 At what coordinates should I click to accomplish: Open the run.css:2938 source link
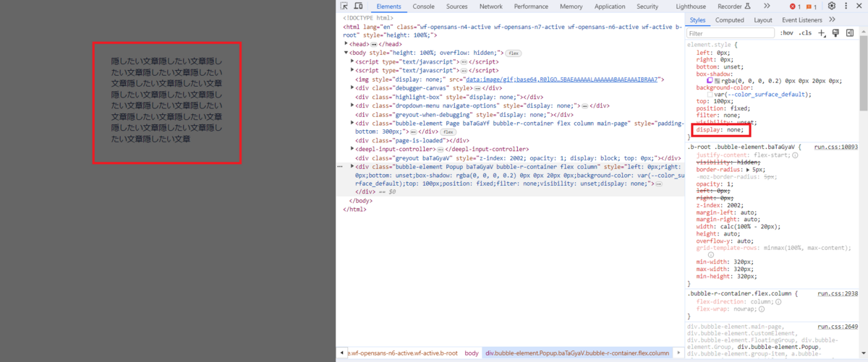tap(838, 294)
